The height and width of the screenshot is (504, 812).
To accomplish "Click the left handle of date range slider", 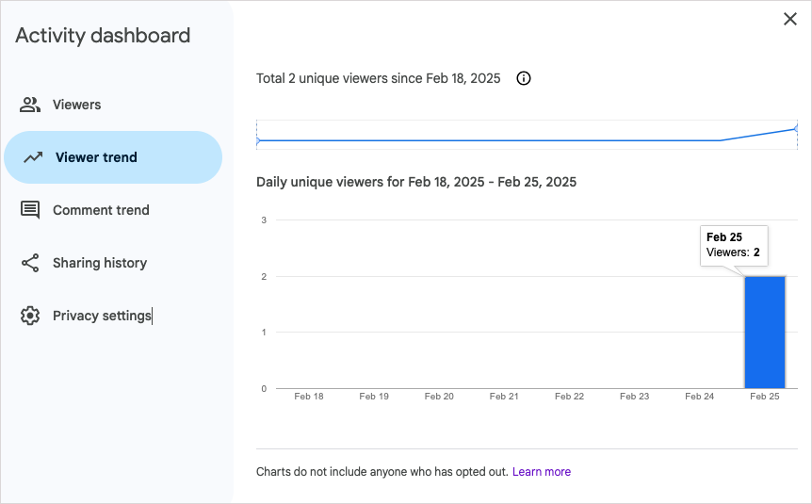I will (257, 140).
